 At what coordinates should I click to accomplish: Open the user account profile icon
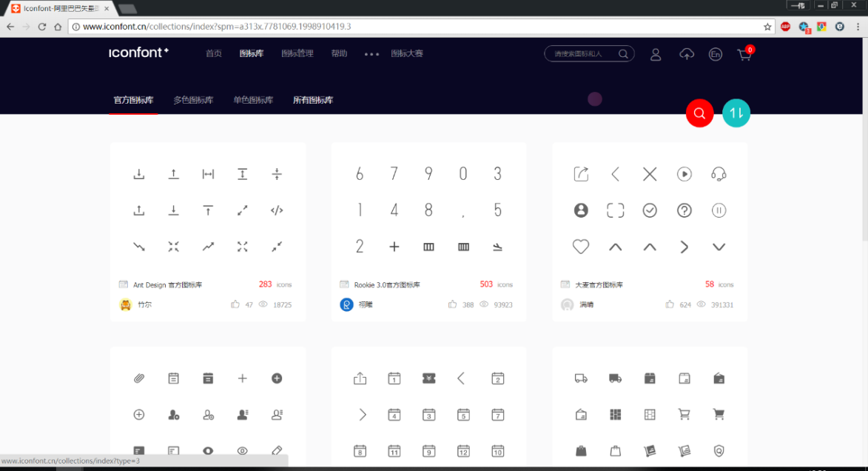coord(656,54)
